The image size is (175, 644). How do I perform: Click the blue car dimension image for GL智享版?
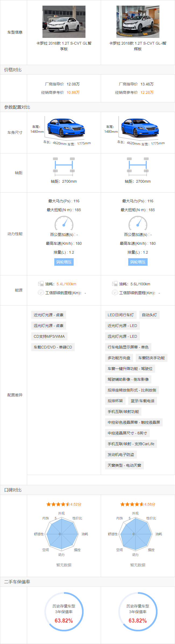(x=66, y=128)
